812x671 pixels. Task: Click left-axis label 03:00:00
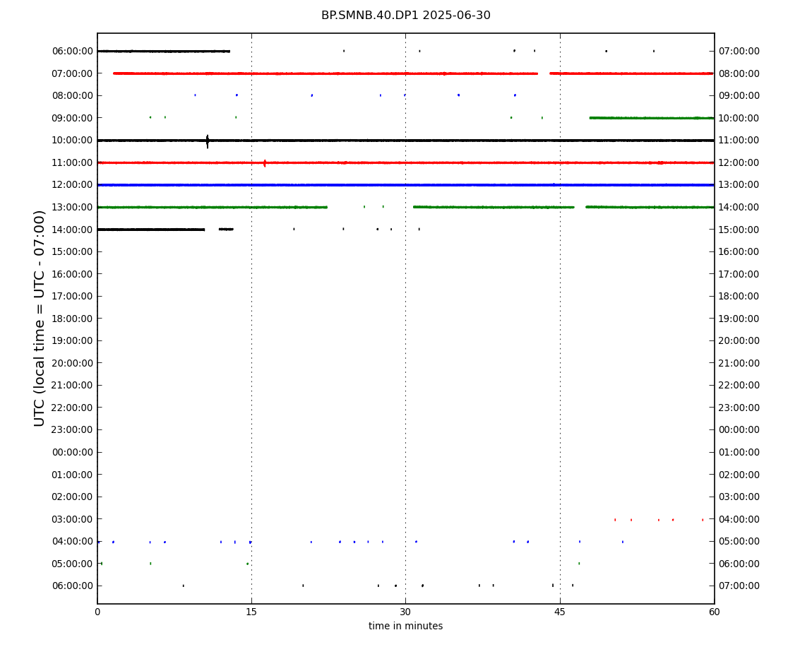click(x=73, y=519)
